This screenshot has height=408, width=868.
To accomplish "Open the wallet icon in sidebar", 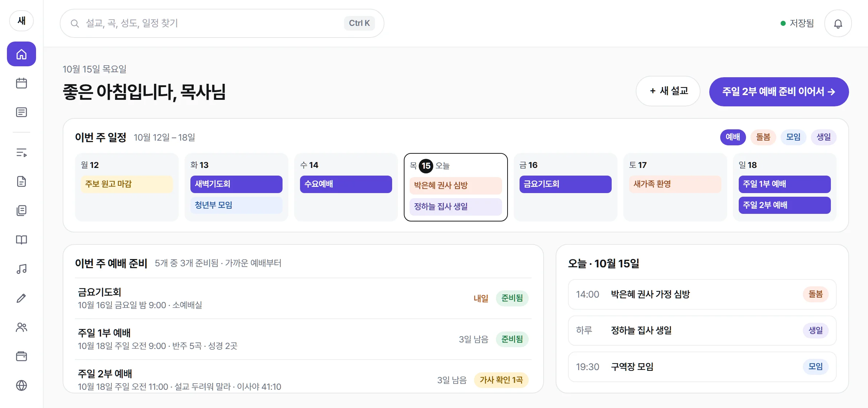I will (x=21, y=356).
